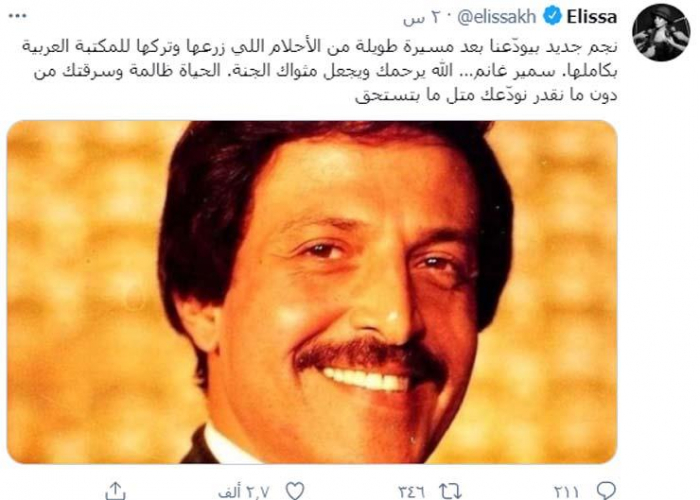The image size is (700, 500).
Task: Open the @elissakh handle link
Action: point(496,17)
